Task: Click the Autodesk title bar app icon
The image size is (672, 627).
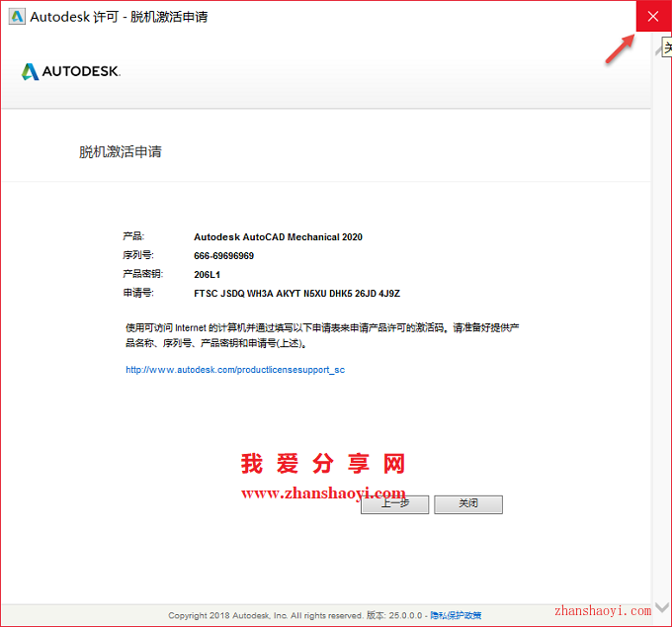Action: pos(17,17)
